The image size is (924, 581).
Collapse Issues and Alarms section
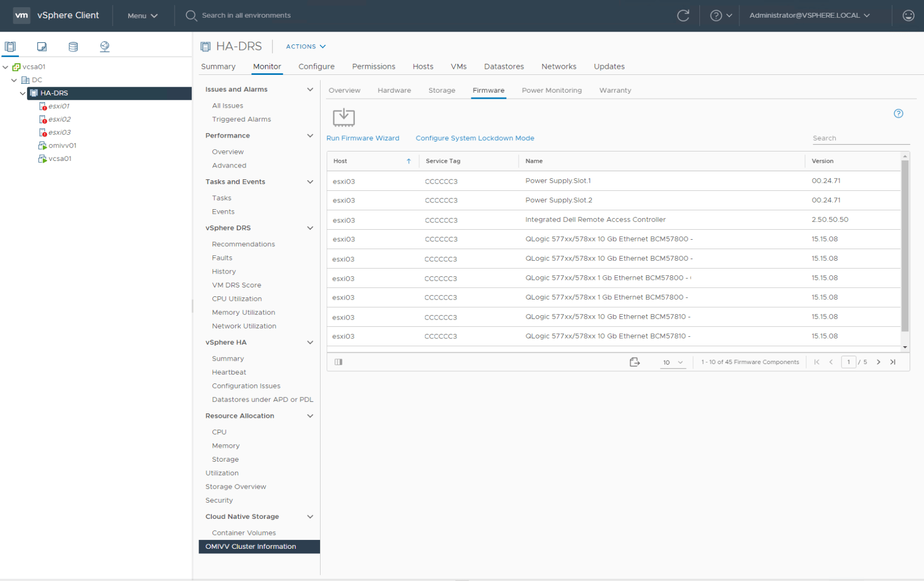(x=310, y=89)
